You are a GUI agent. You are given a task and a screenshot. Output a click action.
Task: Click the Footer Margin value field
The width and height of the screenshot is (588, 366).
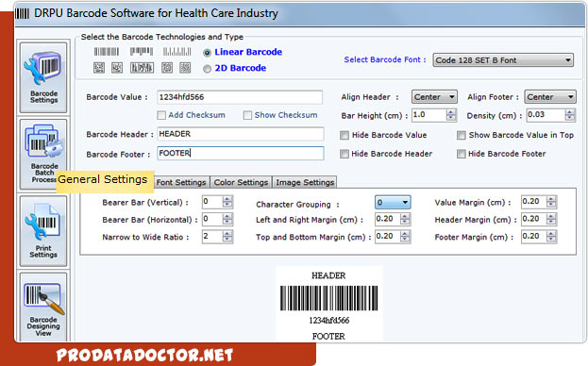coord(533,237)
